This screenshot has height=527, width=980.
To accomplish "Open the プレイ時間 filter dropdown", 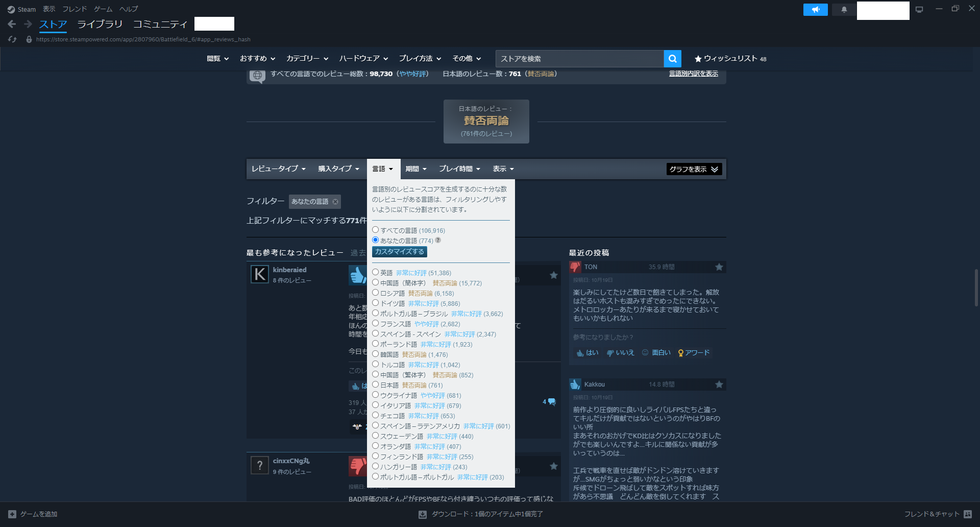I will point(459,169).
